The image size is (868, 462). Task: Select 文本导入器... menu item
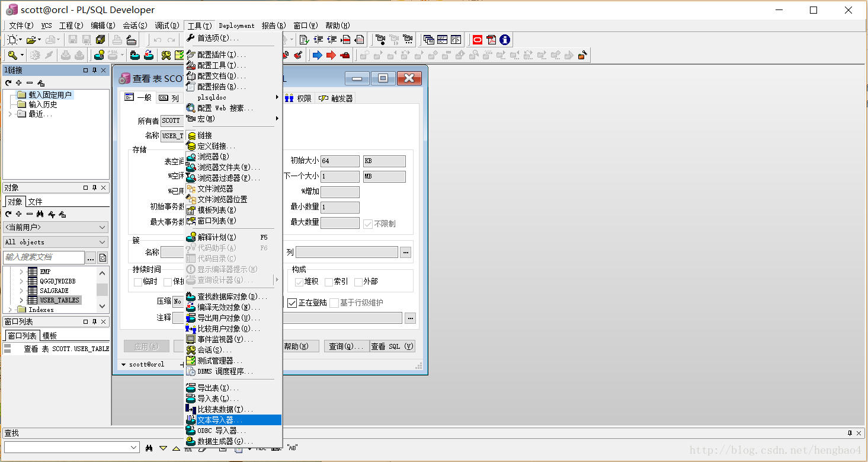click(233, 420)
